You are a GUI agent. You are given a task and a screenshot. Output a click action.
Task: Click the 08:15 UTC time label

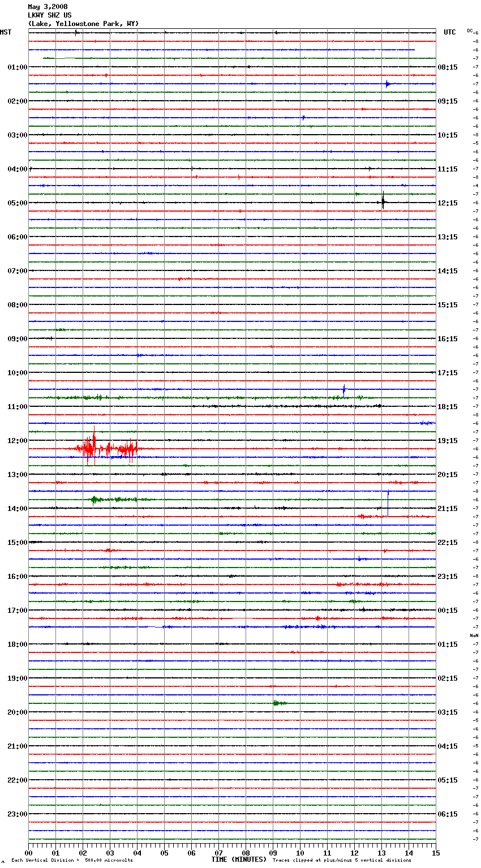(x=448, y=67)
